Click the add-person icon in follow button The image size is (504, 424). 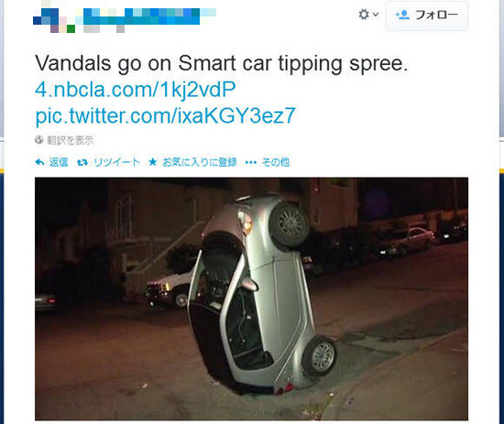pyautogui.click(x=402, y=15)
